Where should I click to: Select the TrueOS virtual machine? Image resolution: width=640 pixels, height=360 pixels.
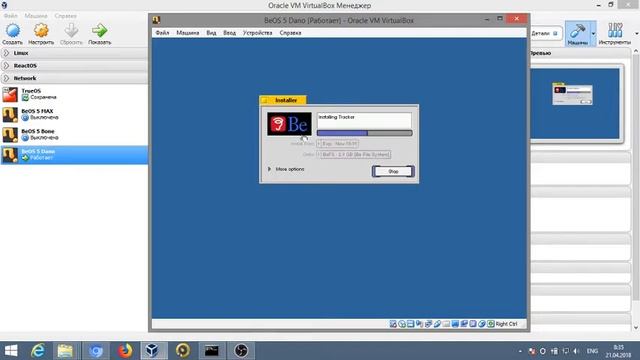(x=74, y=94)
